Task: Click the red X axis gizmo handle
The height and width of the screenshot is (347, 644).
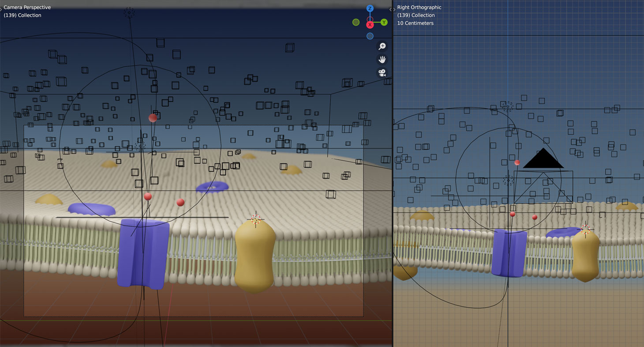Action: coord(370,25)
